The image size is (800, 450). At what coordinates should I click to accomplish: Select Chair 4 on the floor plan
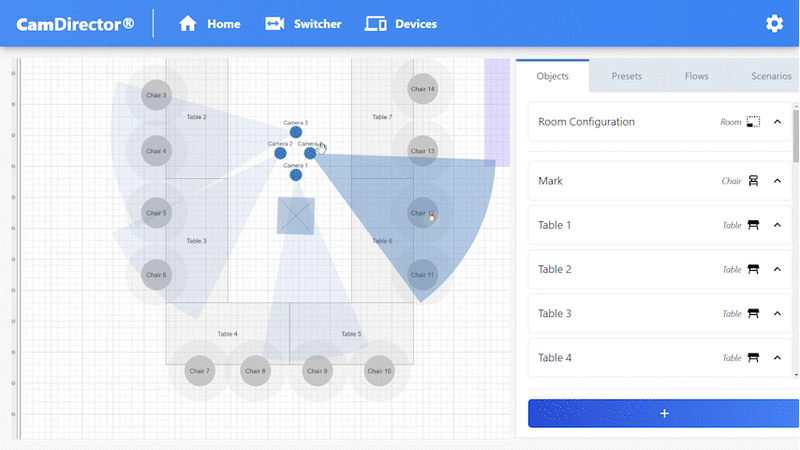156,151
